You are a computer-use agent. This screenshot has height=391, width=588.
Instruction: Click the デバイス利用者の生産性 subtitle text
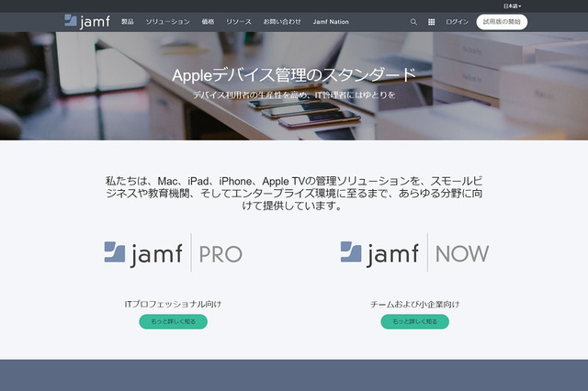(294, 95)
